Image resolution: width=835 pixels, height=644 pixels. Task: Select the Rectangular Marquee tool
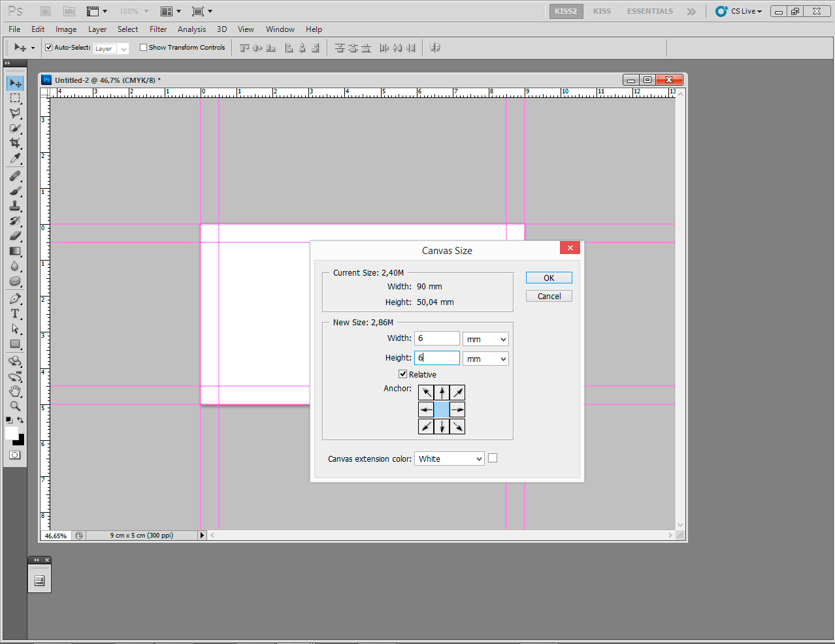coord(15,98)
